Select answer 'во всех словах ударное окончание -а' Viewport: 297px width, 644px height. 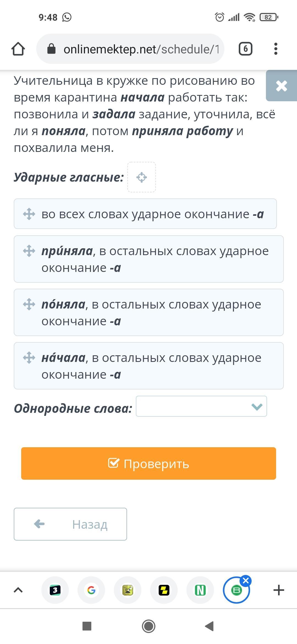tap(152, 214)
